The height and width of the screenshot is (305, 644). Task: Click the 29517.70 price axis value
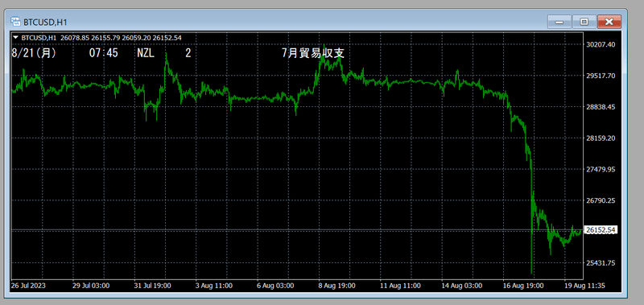pyautogui.click(x=601, y=76)
